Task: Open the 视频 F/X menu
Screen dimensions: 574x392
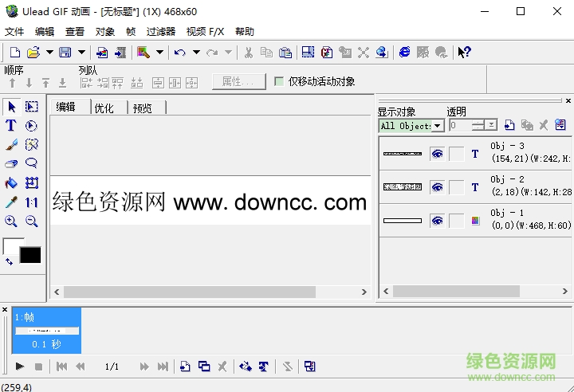Action: [205, 32]
